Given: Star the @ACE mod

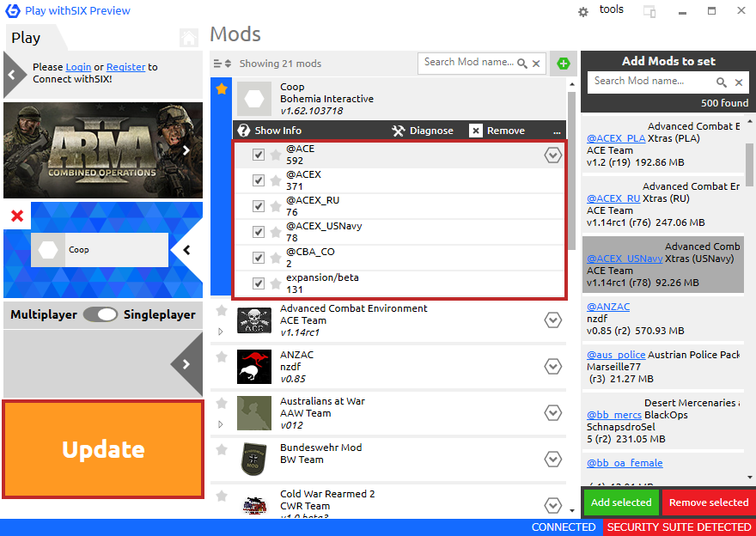Looking at the screenshot, I should 276,155.
